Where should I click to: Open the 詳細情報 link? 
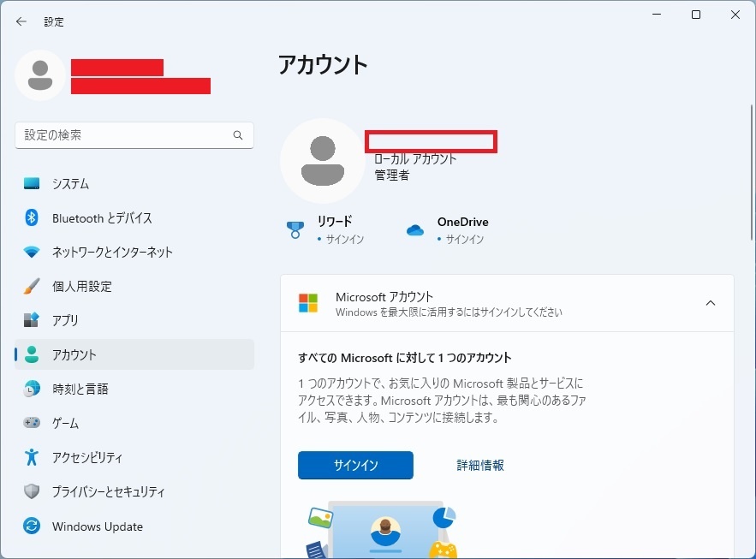tap(480, 465)
